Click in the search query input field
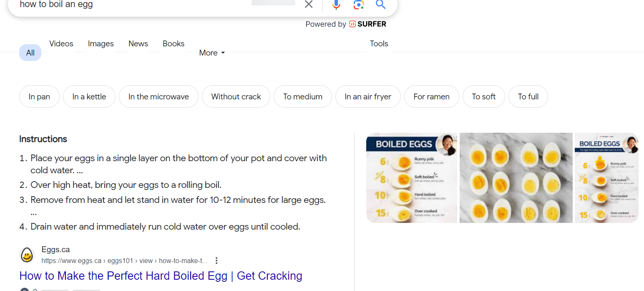 click(133, 5)
